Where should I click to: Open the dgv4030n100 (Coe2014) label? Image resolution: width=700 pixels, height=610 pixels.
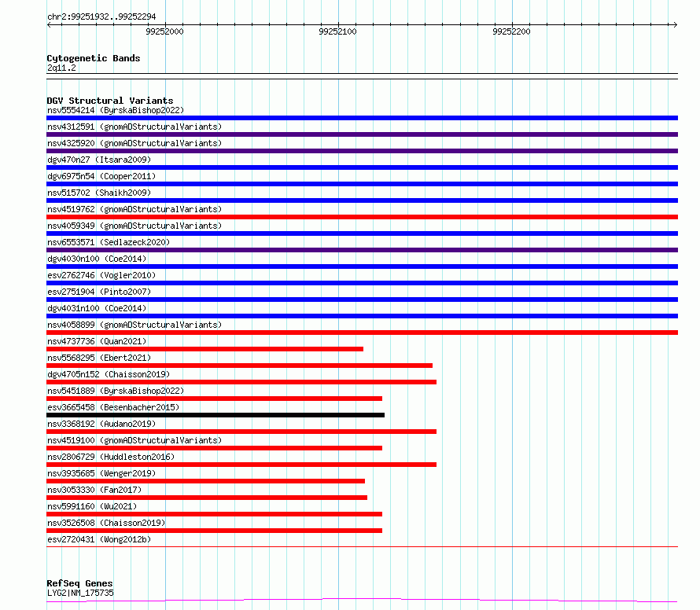(x=97, y=259)
